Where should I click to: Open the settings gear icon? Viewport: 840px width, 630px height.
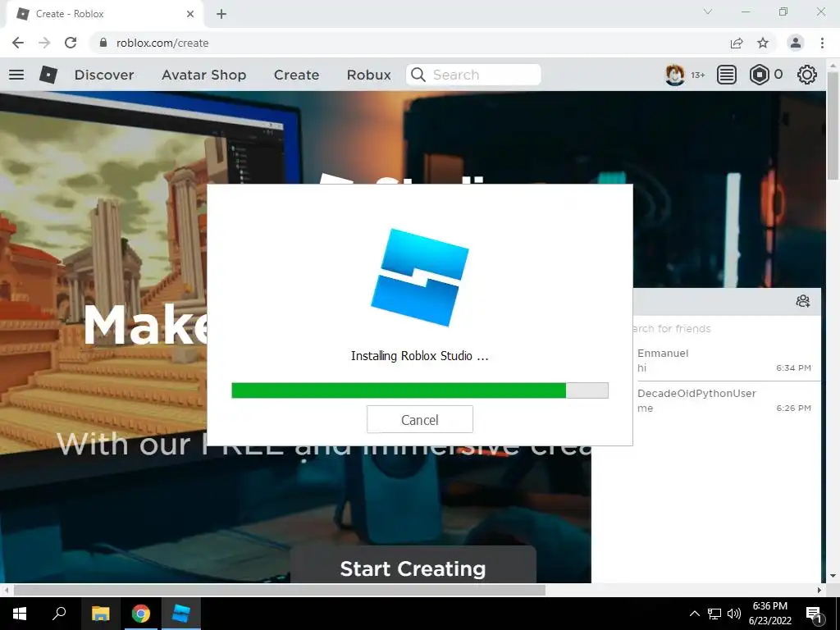[807, 75]
